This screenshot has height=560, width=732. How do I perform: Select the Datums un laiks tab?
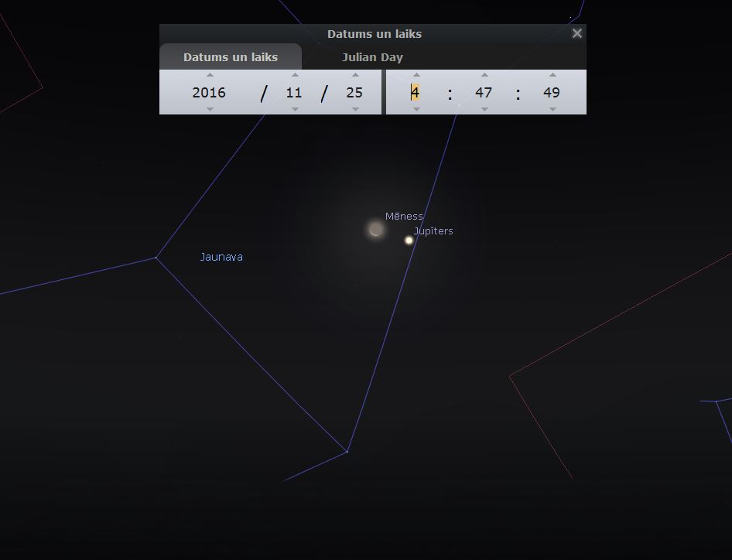click(x=231, y=57)
